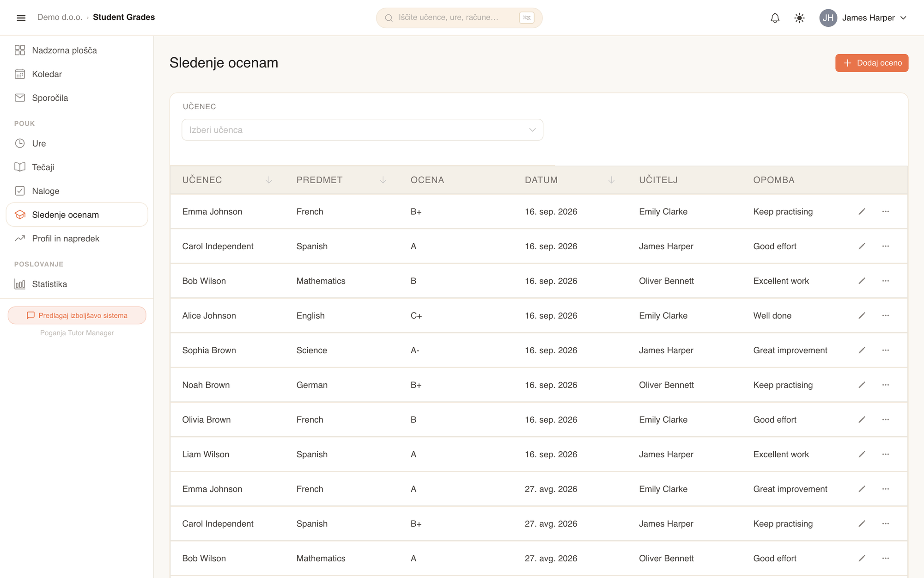
Task: Click Poganja Tutor Manager link
Action: tap(77, 333)
